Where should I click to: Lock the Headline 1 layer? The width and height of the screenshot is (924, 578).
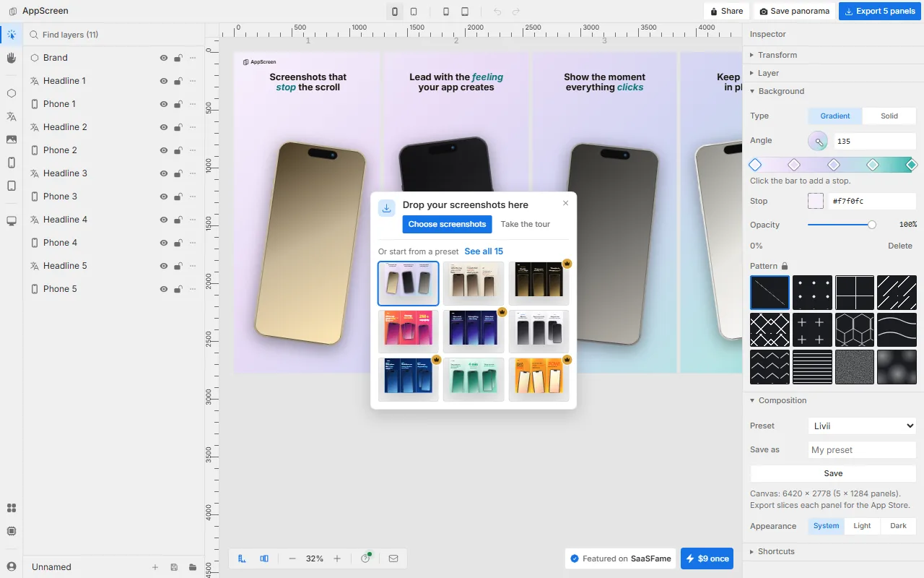[x=178, y=81]
